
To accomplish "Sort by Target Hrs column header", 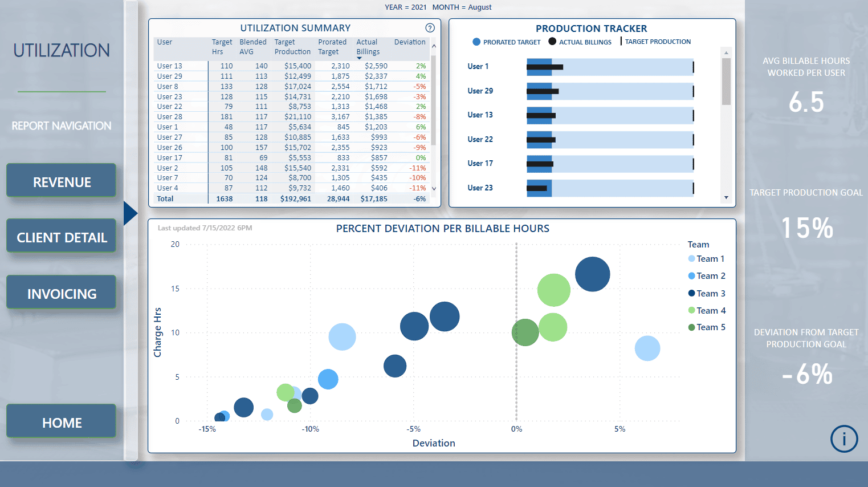I will [x=222, y=47].
